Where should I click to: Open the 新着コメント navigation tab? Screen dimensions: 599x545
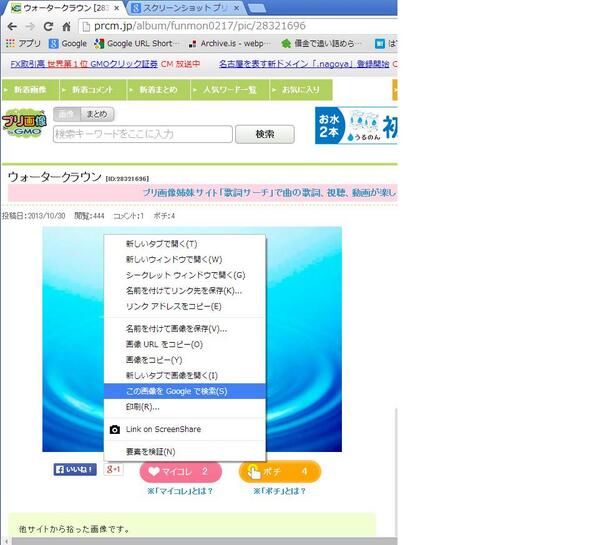pyautogui.click(x=93, y=90)
